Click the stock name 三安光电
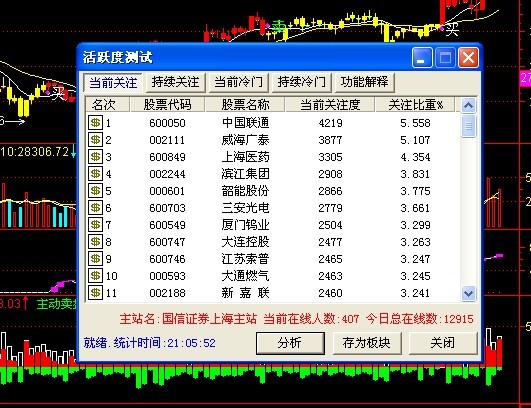 tap(246, 208)
